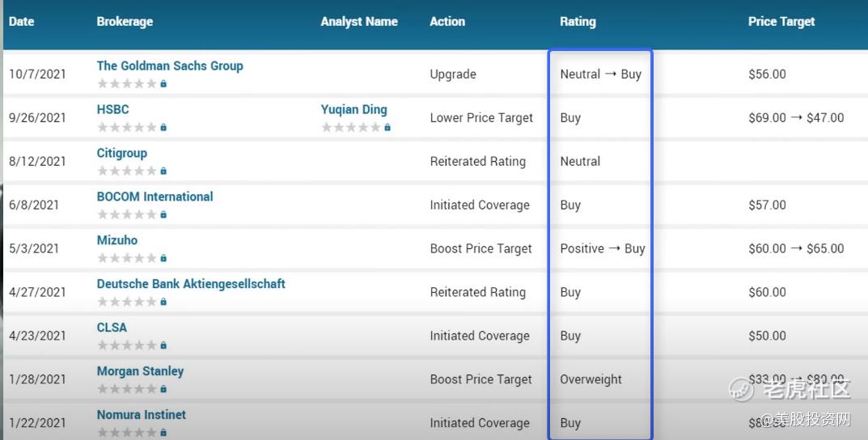Open the HSBC brokerage link
The image size is (868, 440).
click(x=113, y=109)
